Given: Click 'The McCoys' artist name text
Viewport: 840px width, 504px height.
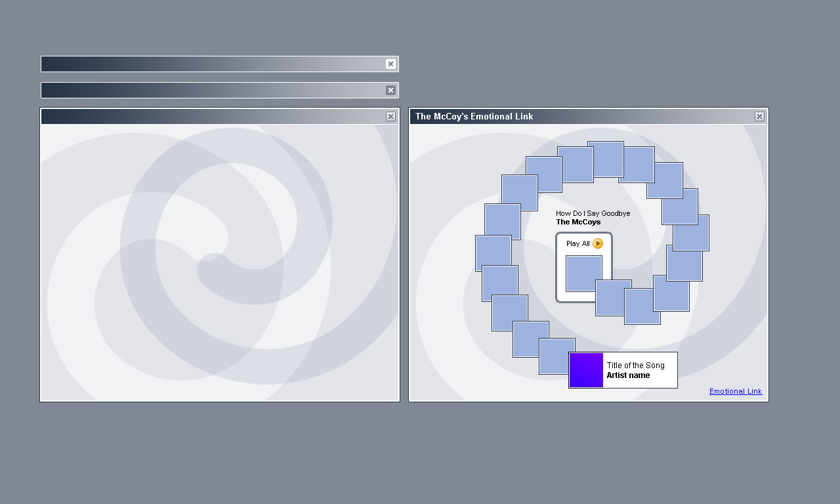Looking at the screenshot, I should coord(578,222).
